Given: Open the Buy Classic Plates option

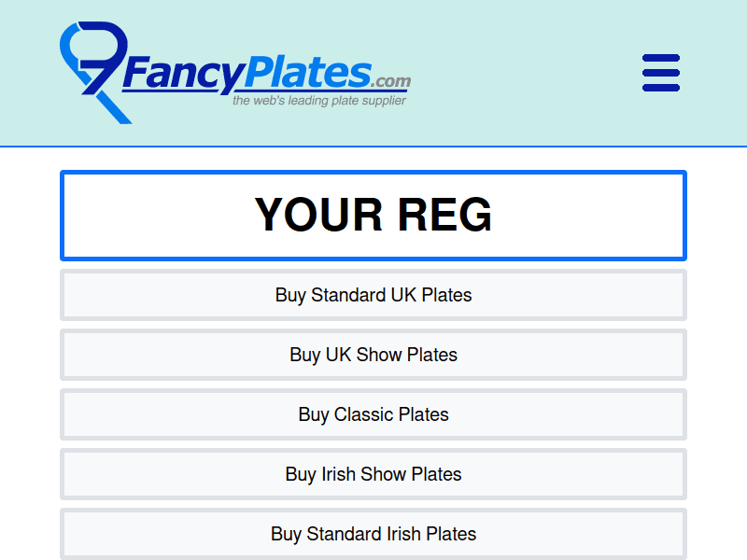Looking at the screenshot, I should click(373, 414).
